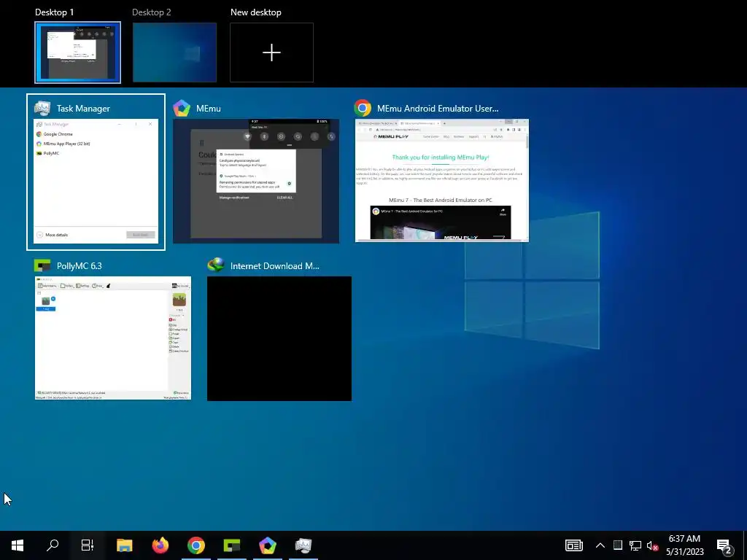747x560 pixels.
Task: Click the Internet Download Manager globe icon
Action: pos(216,265)
